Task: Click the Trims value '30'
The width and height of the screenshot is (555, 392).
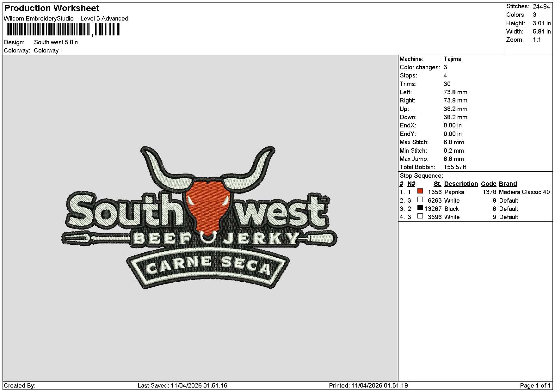Action: (x=447, y=84)
